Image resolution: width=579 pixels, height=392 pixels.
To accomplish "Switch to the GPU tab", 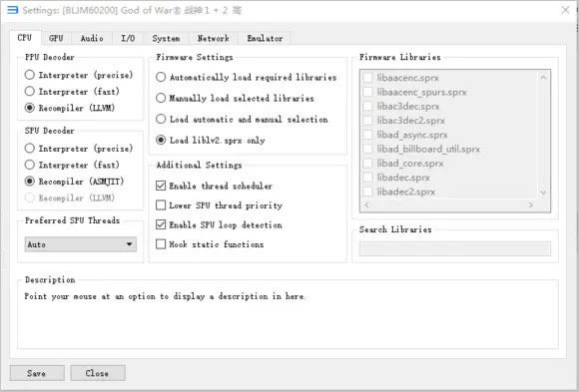I will [x=56, y=38].
